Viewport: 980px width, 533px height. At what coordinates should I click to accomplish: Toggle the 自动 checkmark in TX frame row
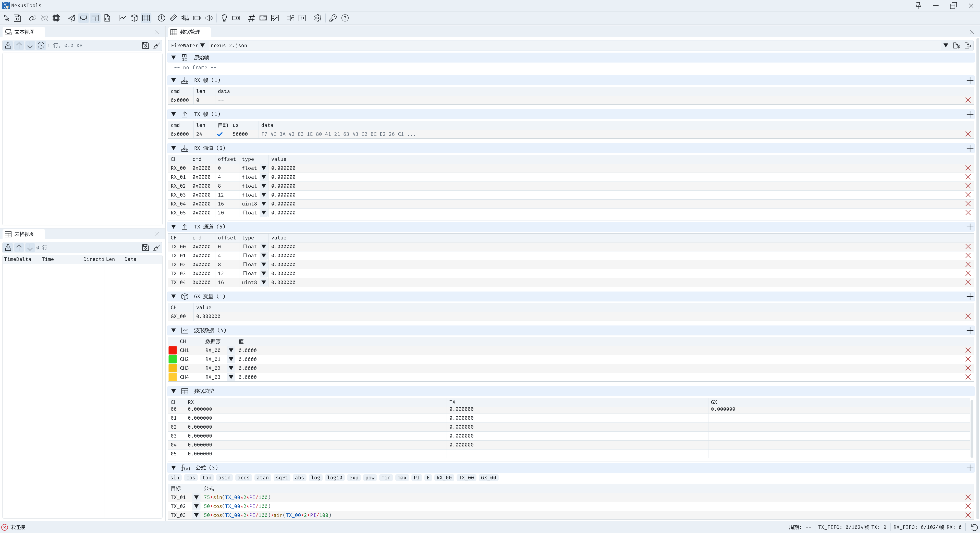pyautogui.click(x=220, y=134)
